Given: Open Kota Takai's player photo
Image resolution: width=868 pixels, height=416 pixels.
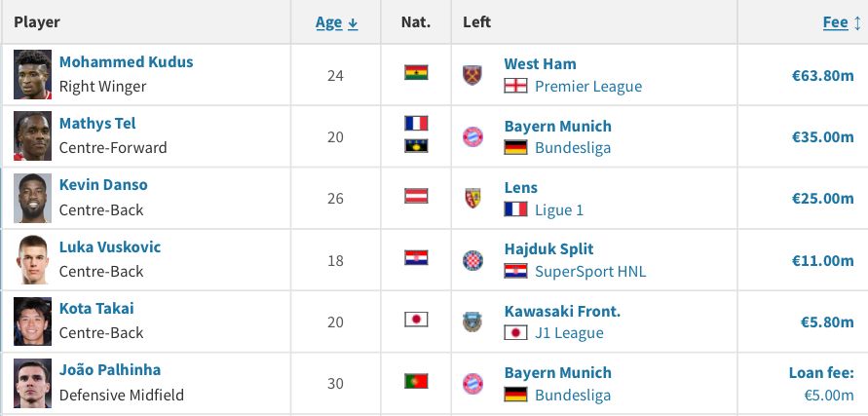Looking at the screenshot, I should point(33,321).
